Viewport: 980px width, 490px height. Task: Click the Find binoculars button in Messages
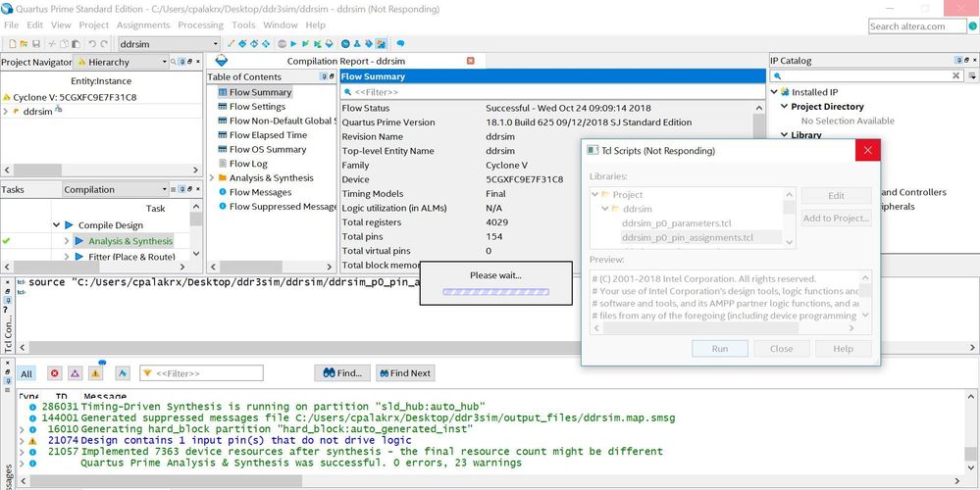(340, 373)
